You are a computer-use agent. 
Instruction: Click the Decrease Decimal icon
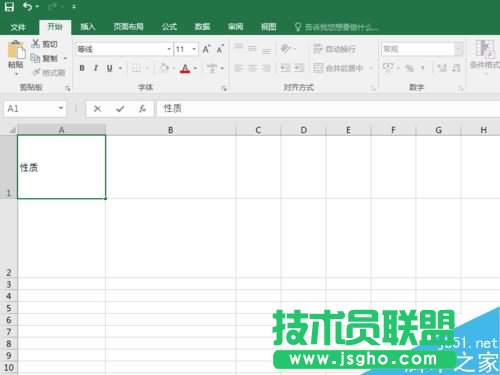[456, 68]
